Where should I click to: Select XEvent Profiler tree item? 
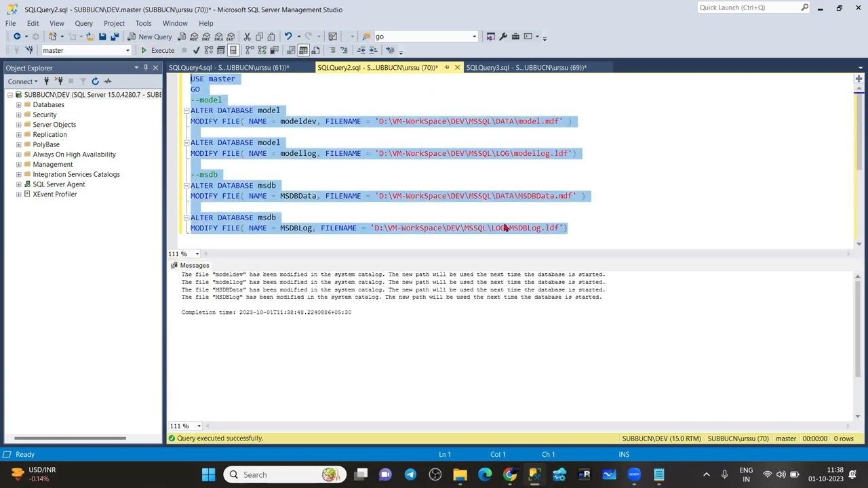[54, 195]
